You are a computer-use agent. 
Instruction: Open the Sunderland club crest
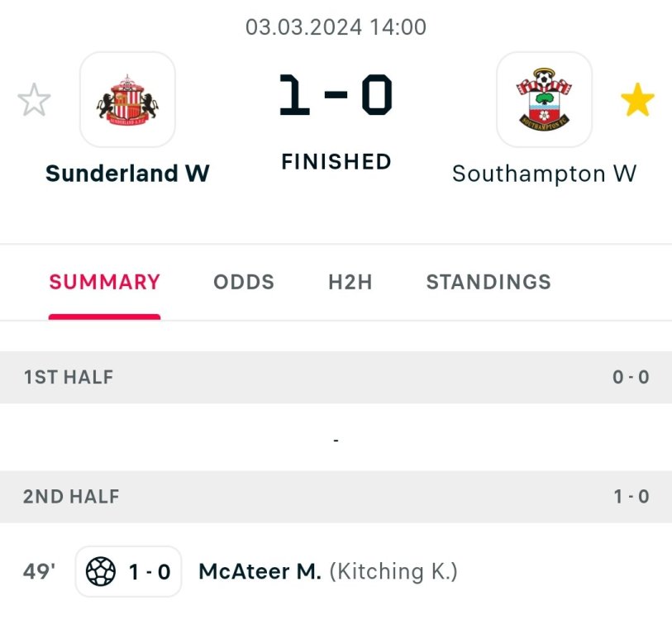click(127, 100)
